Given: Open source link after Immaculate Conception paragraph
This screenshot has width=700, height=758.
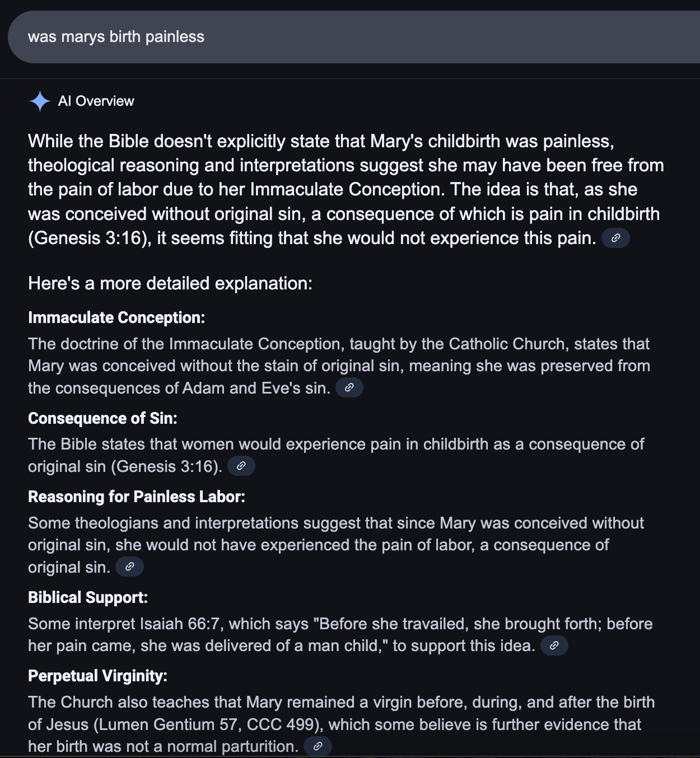Looking at the screenshot, I should (x=349, y=387).
